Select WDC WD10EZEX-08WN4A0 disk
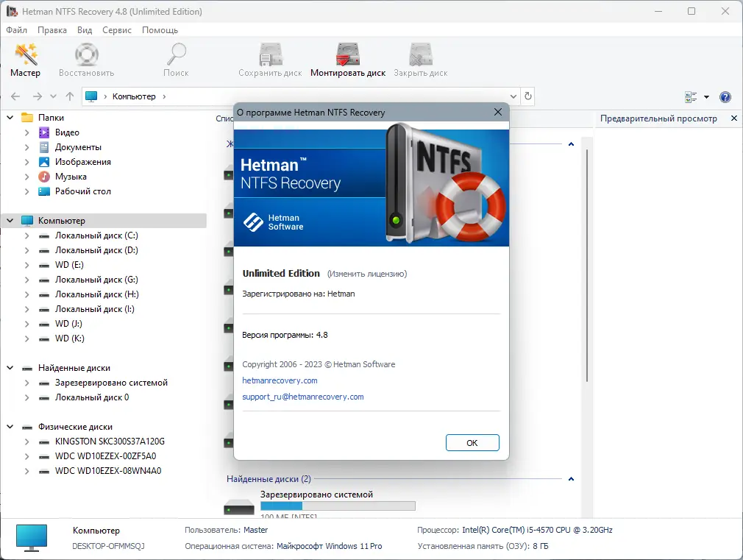Viewport: 743px width, 560px height. tap(108, 471)
